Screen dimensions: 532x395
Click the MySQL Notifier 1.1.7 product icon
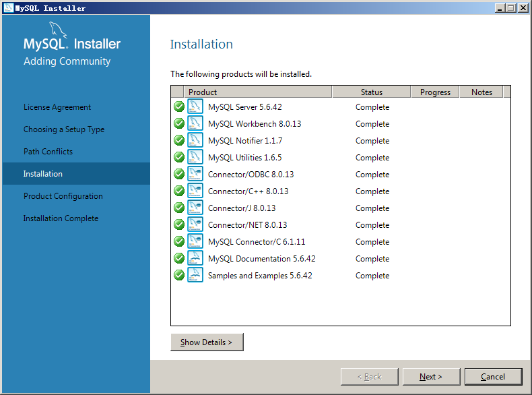pos(195,140)
